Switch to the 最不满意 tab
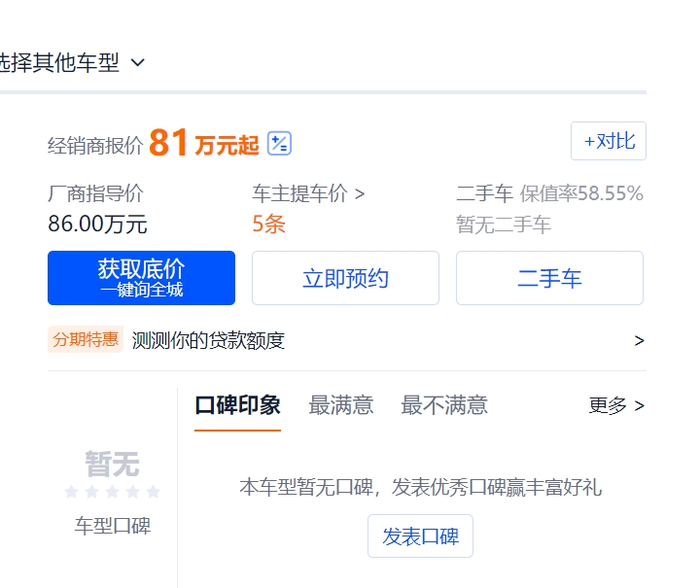 point(444,405)
